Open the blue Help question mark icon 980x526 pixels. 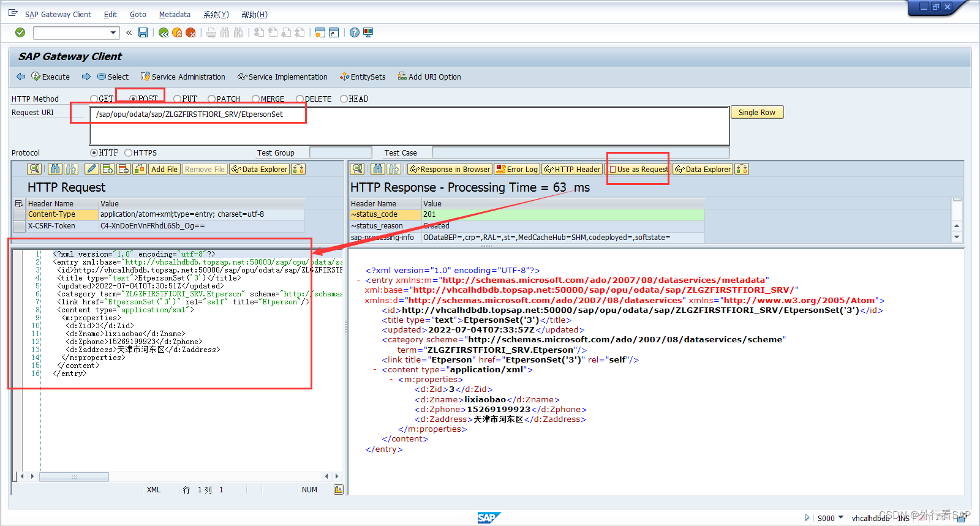click(355, 32)
